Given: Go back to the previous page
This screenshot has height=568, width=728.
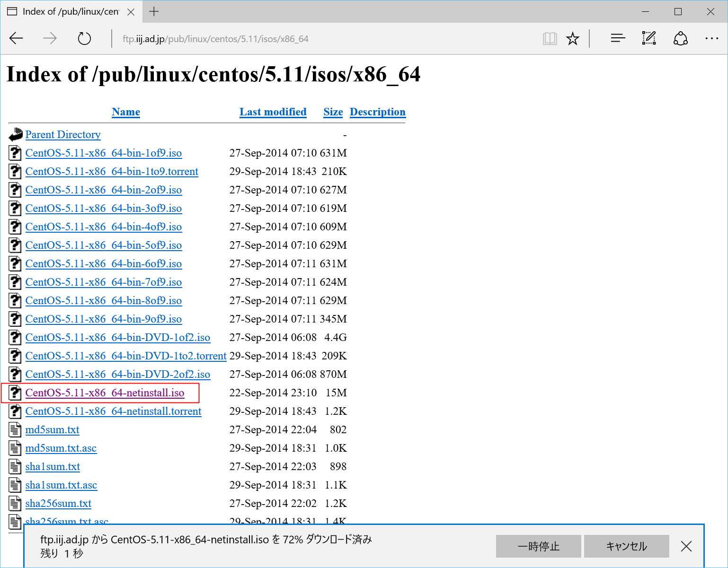Looking at the screenshot, I should coord(17,38).
